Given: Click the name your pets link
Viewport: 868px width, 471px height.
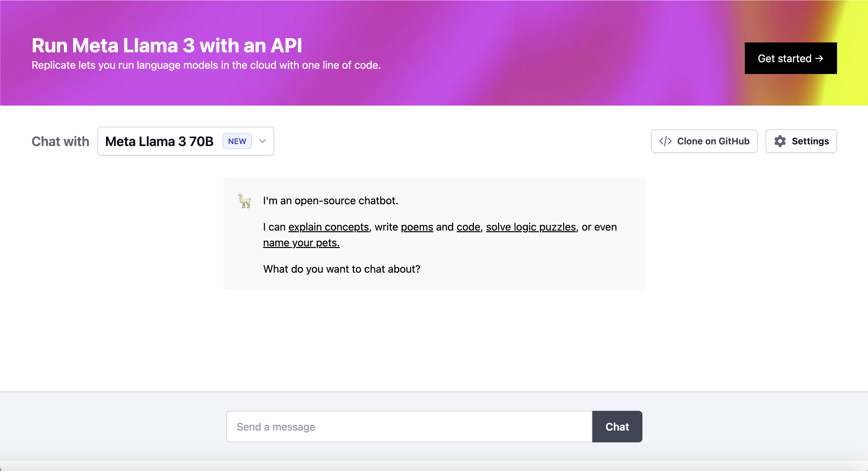Looking at the screenshot, I should pyautogui.click(x=301, y=243).
